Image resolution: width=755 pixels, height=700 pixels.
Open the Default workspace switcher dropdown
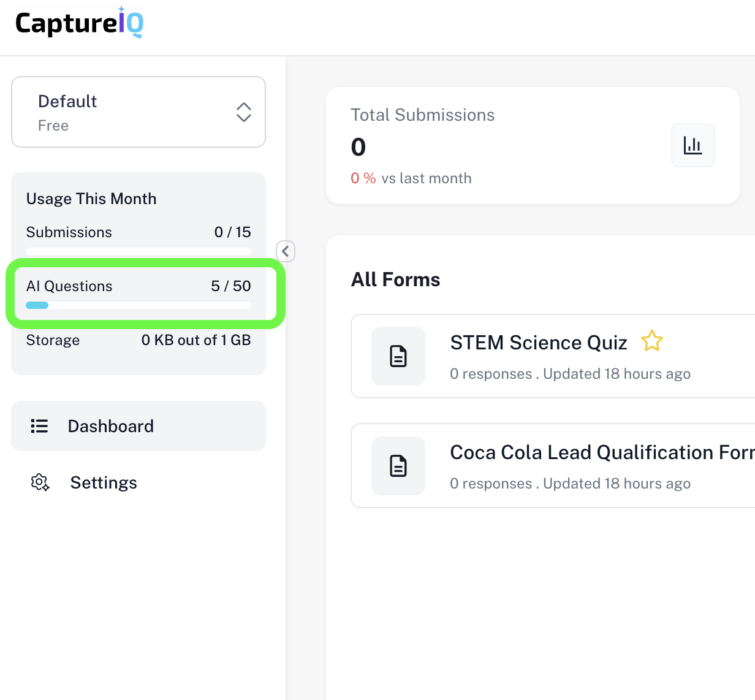[x=138, y=112]
